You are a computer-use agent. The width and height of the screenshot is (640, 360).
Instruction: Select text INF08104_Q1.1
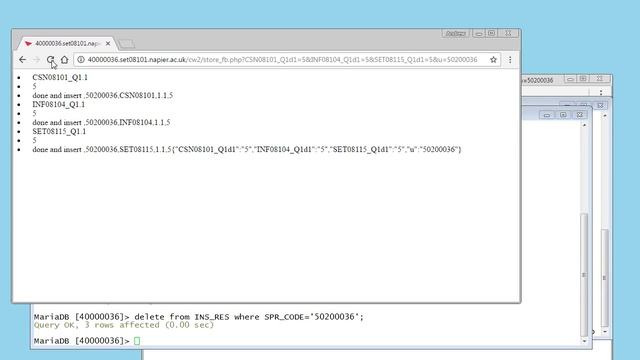point(59,104)
